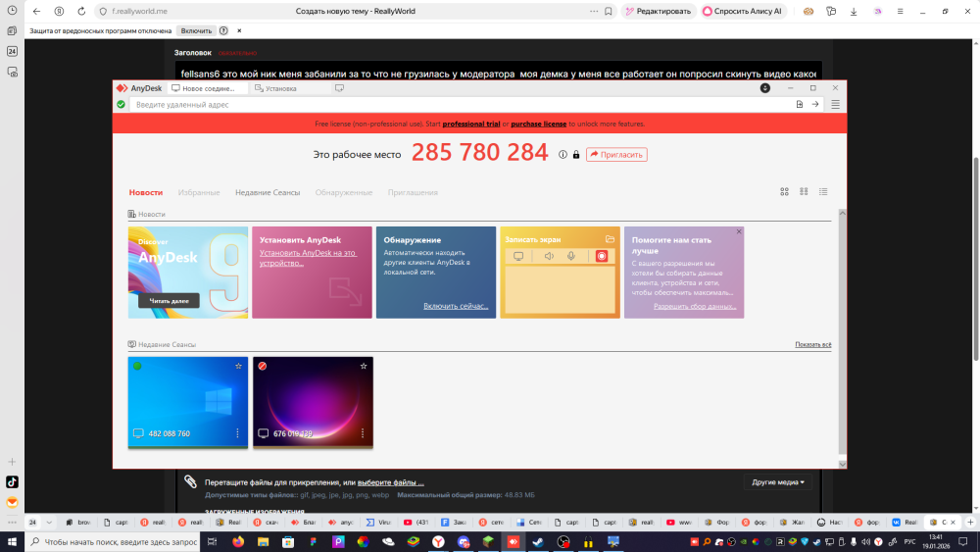Click Разрешить сбор данных link
The width and height of the screenshot is (980, 552).
pyautogui.click(x=695, y=306)
